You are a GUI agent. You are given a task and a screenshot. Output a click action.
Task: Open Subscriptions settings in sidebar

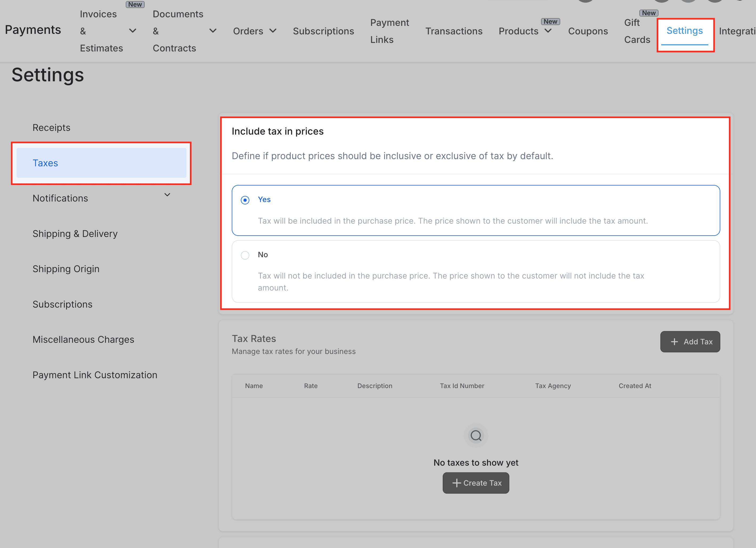click(62, 304)
